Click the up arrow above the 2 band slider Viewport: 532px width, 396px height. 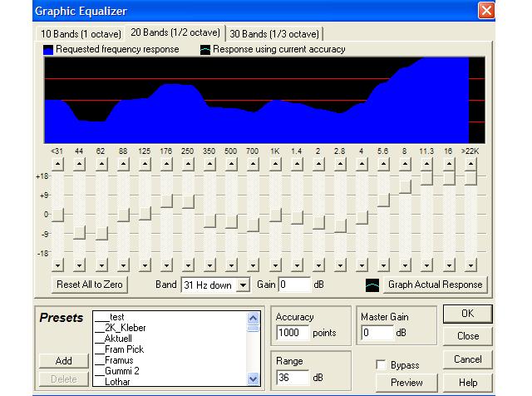318,165
